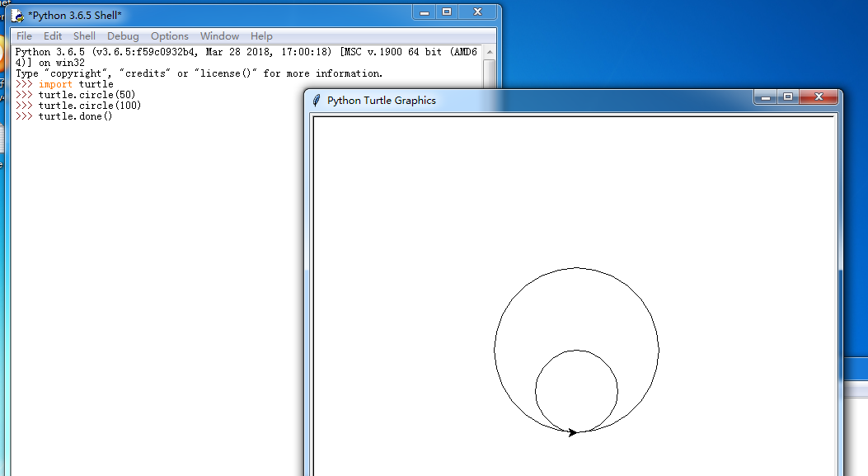Close the Python Turtle Graphics window

(x=819, y=97)
